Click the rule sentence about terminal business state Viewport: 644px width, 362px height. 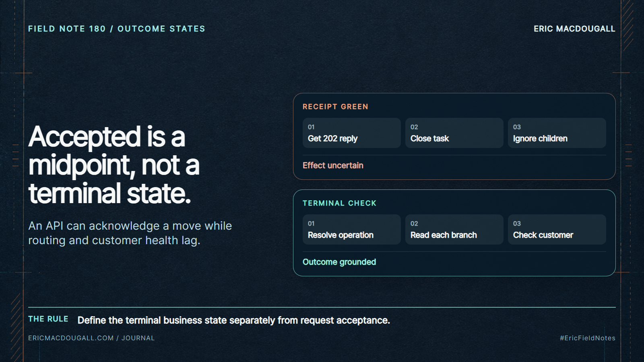233,320
